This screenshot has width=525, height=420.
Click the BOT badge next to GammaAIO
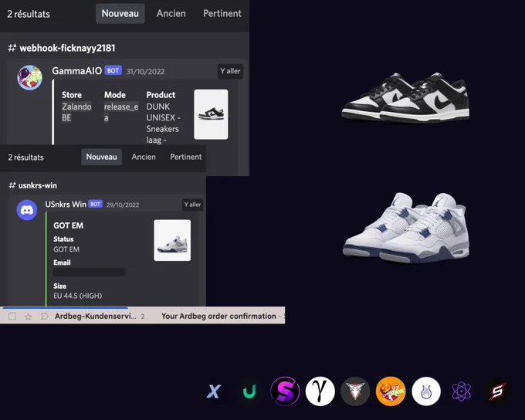click(x=113, y=71)
